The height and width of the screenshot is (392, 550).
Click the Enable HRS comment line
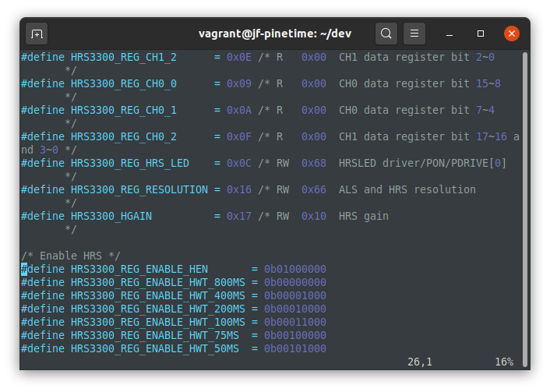coord(71,256)
